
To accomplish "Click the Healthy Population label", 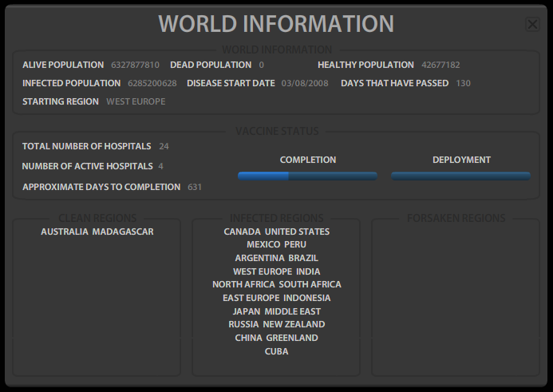I will pos(365,65).
